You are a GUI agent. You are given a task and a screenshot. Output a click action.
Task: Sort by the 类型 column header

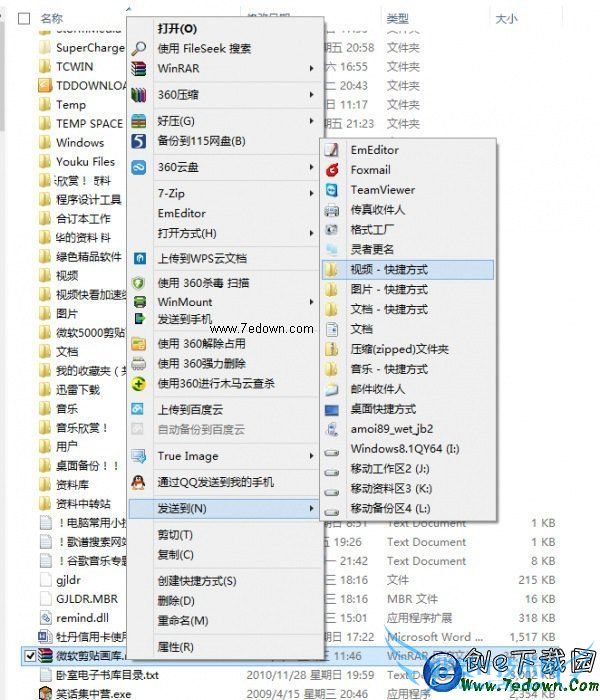[397, 19]
